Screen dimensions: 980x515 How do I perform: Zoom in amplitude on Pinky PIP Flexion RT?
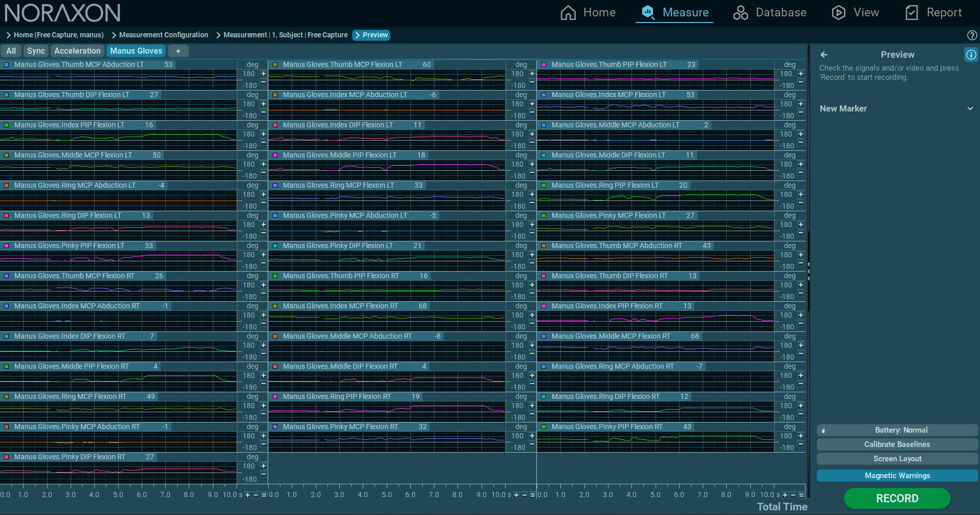click(801, 436)
